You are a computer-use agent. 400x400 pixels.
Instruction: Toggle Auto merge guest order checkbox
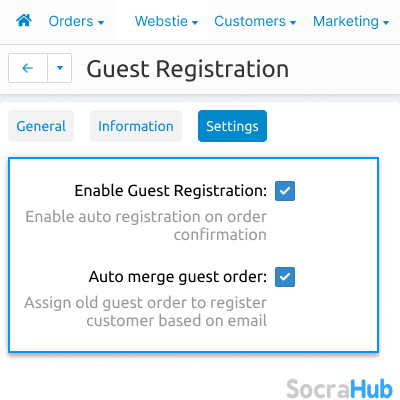click(285, 277)
